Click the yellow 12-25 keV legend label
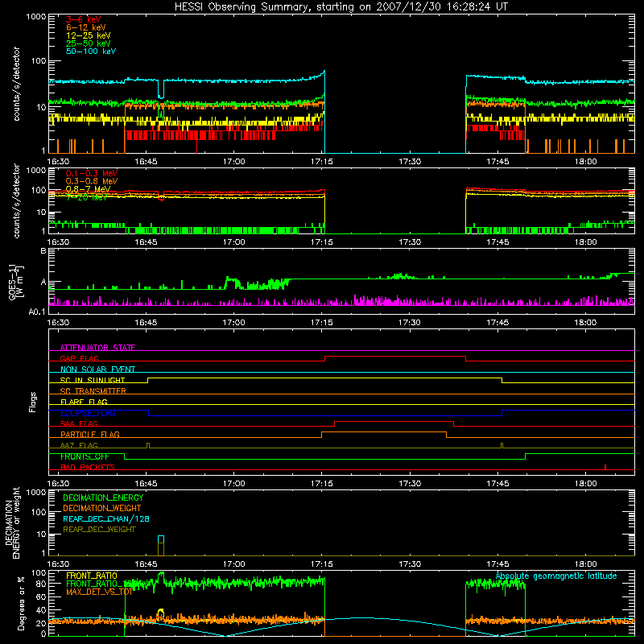Image resolution: width=644 pixels, height=644 pixels. click(89, 35)
